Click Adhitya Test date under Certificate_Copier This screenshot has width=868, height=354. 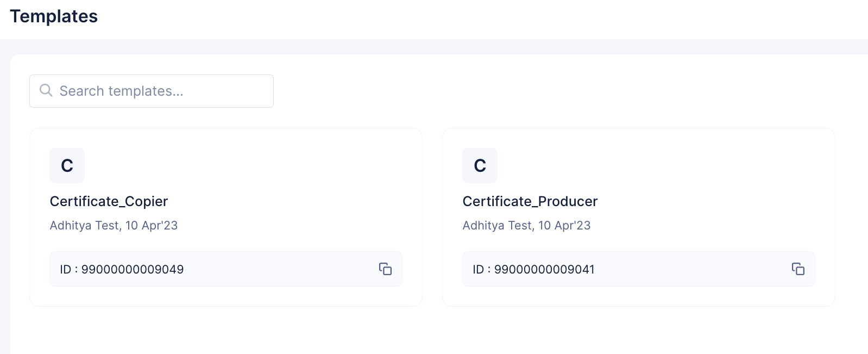(x=114, y=225)
